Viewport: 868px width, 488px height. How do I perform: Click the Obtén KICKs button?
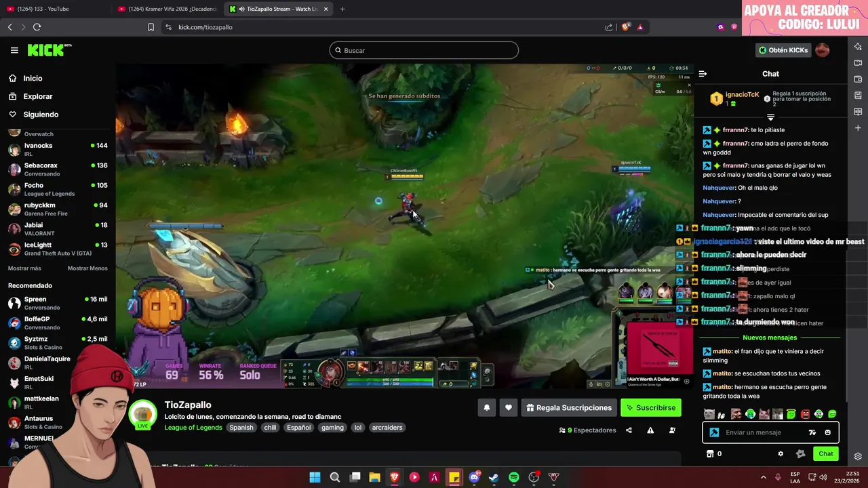click(x=783, y=50)
